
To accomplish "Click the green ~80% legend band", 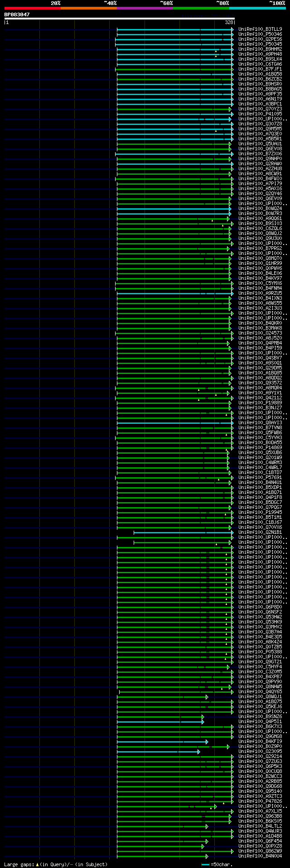I will [201, 8].
